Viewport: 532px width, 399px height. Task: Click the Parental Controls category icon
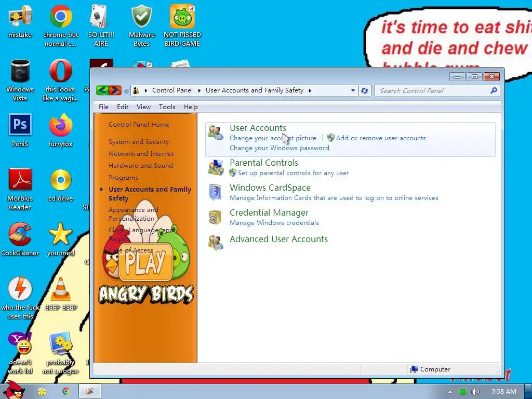[216, 167]
